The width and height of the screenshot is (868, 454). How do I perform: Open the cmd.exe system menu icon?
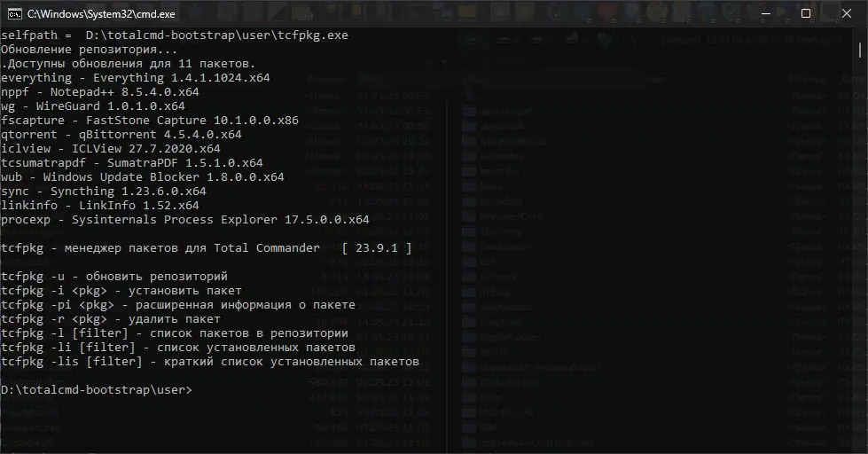coord(14,14)
